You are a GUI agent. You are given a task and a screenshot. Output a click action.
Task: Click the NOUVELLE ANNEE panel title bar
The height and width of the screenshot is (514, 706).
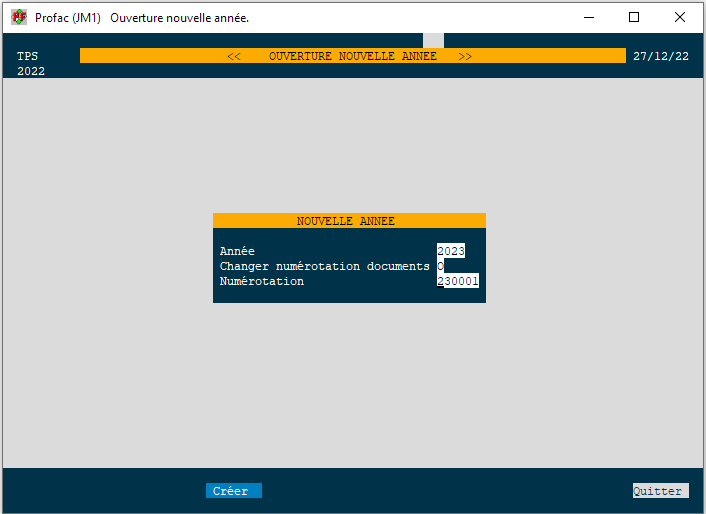(x=349, y=221)
